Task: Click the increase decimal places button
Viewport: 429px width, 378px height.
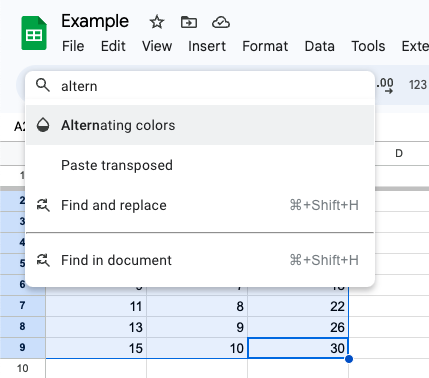Action: click(x=385, y=85)
